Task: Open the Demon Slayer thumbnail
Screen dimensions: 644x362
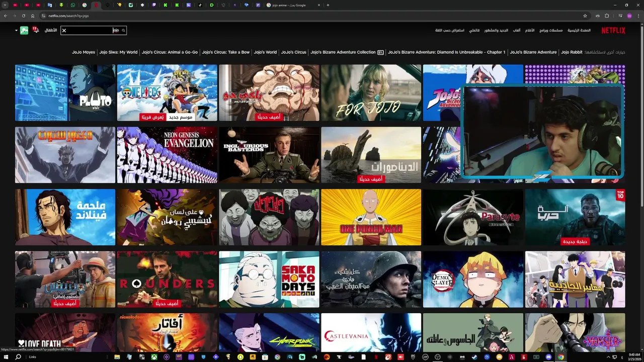Action: (x=473, y=280)
